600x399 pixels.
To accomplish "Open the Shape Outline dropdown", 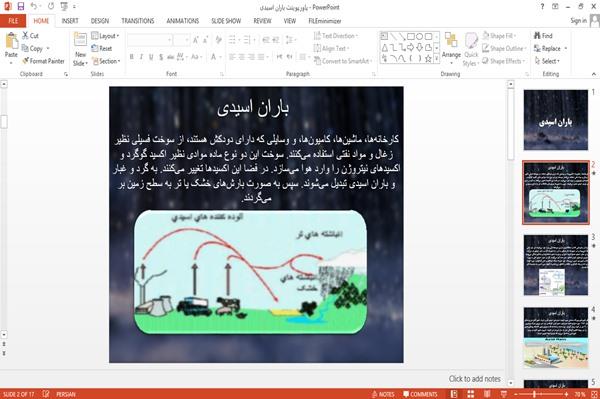I will point(504,49).
